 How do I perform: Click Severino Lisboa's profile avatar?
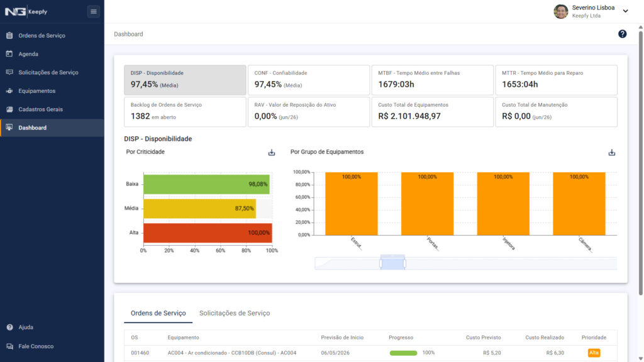(x=560, y=11)
